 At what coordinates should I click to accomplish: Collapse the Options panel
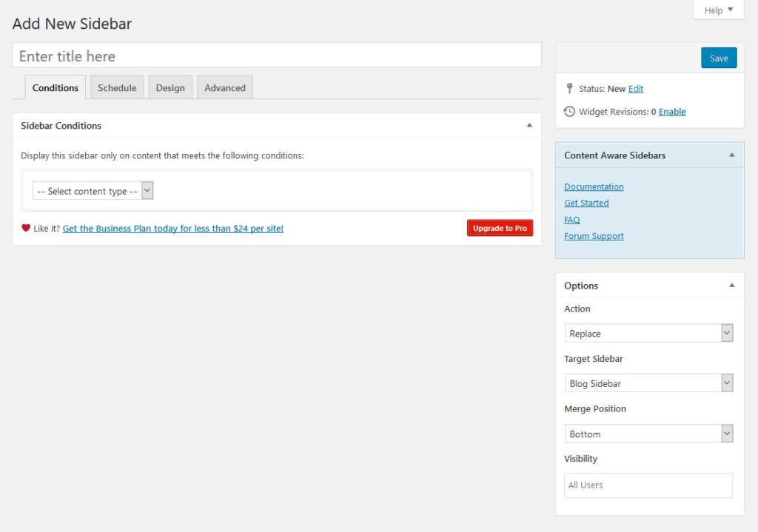[x=732, y=285]
